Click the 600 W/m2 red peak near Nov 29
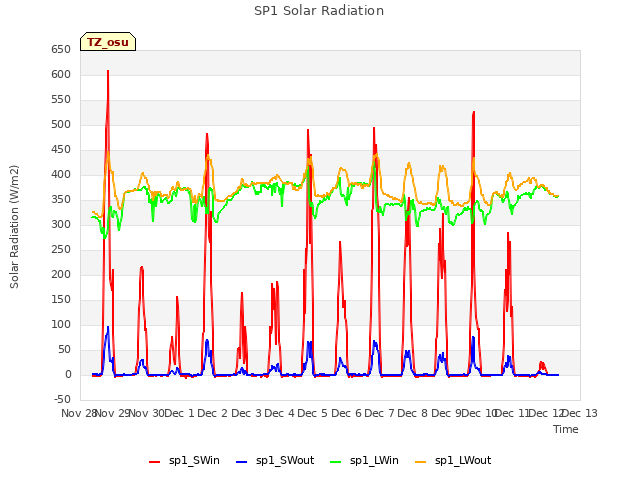Viewport: 640px width, 480px height. point(108,71)
